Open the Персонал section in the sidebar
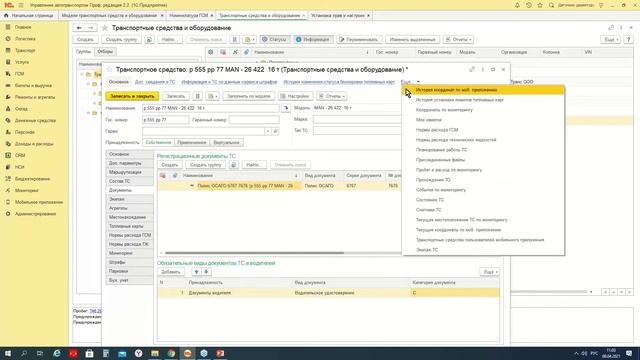The width and height of the screenshot is (640, 360). (24, 132)
